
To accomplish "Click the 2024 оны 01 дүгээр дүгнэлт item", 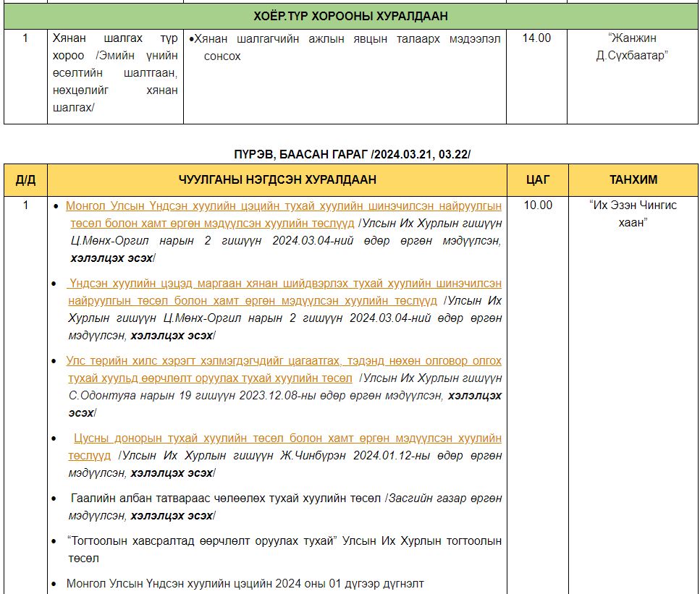I will point(245,583).
